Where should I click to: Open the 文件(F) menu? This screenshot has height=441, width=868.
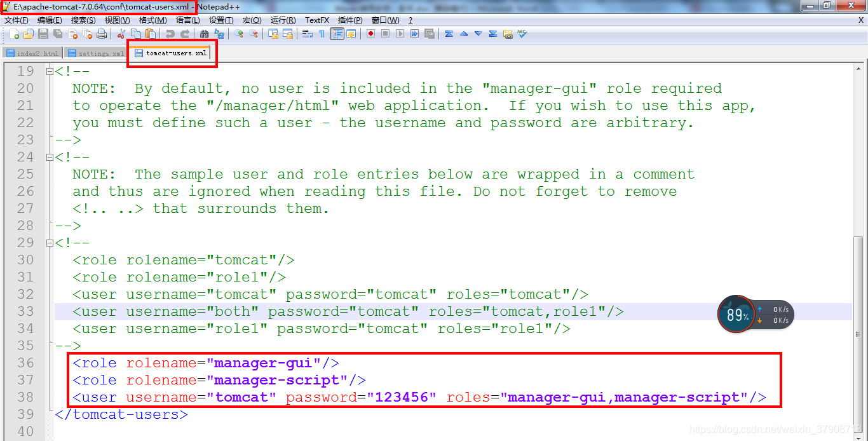17,20
